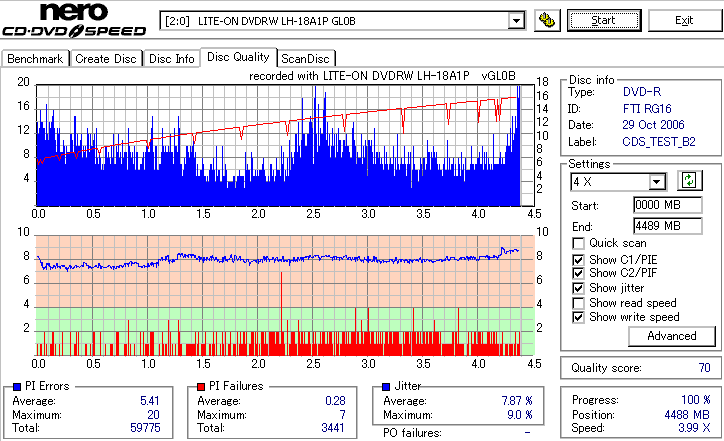
Task: Click the End position field 4489 MB
Action: point(668,226)
